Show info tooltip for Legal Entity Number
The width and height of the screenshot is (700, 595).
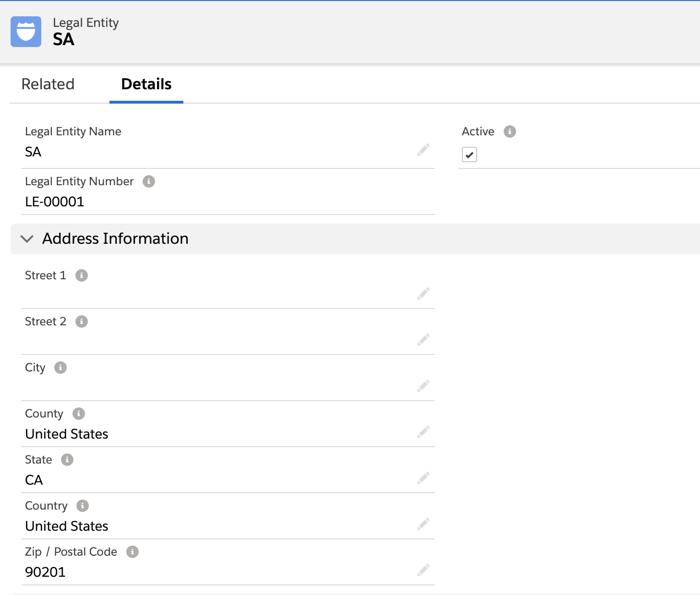149,181
